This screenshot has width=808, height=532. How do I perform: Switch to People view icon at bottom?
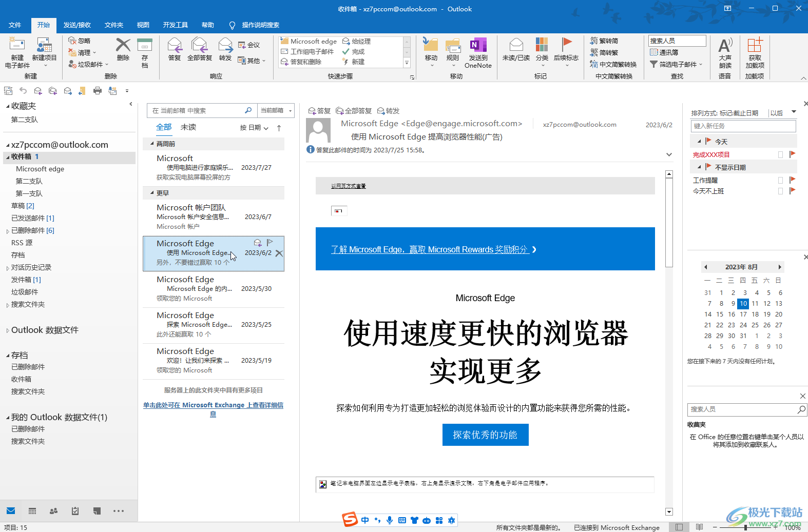tap(53, 511)
